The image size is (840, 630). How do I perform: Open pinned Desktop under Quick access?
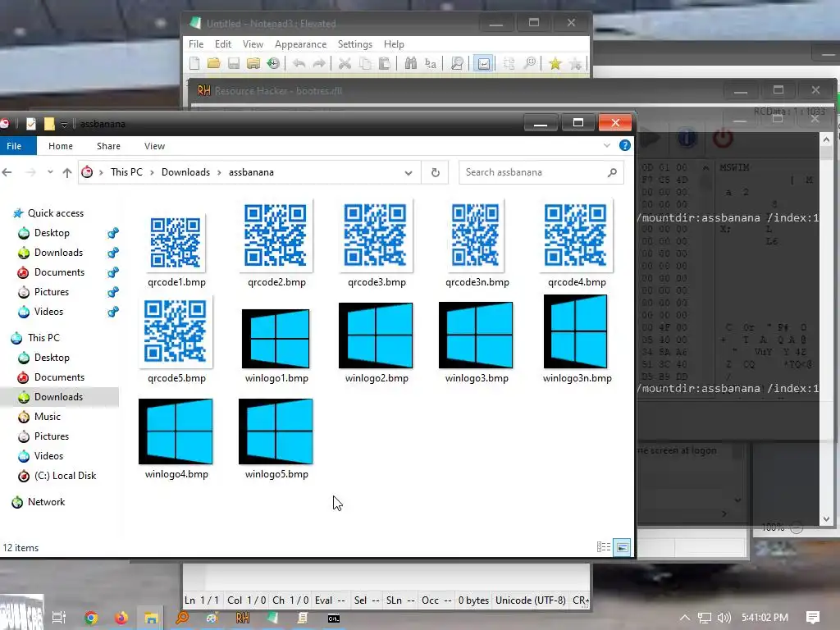52,232
